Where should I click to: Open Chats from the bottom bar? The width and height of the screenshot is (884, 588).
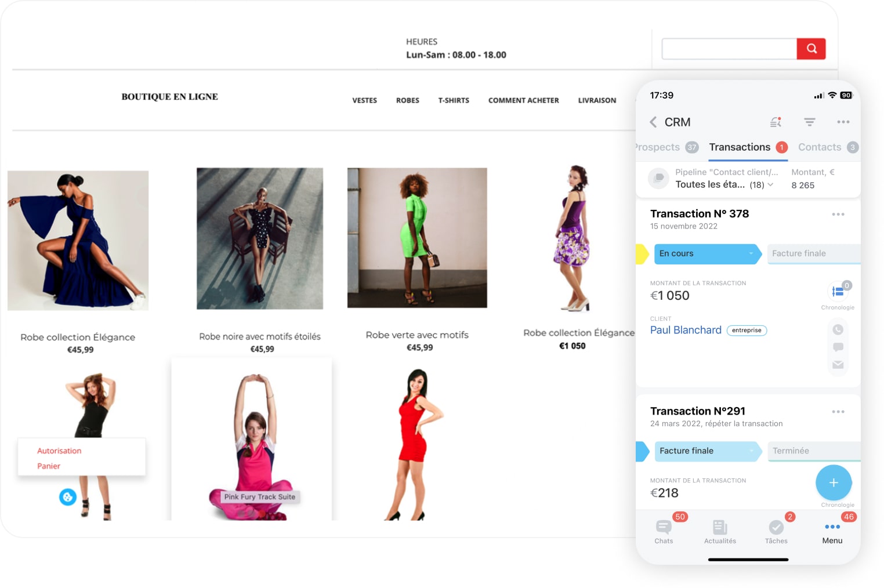(x=664, y=531)
